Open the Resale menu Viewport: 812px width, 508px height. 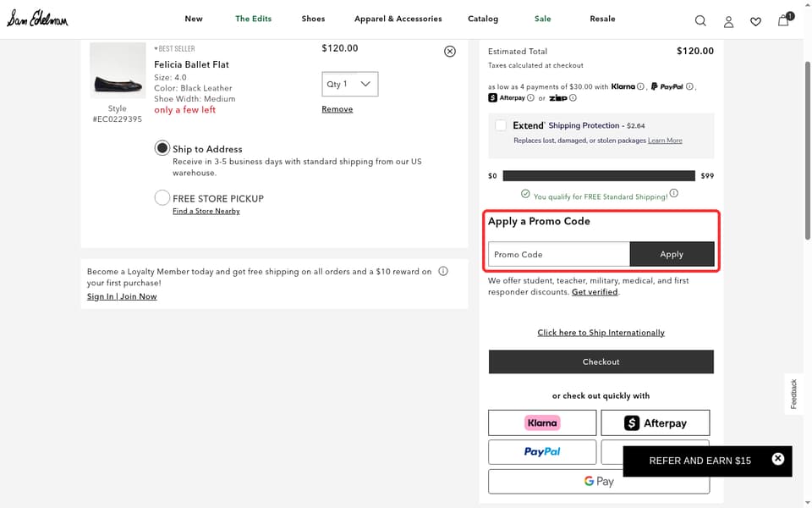[x=602, y=19]
